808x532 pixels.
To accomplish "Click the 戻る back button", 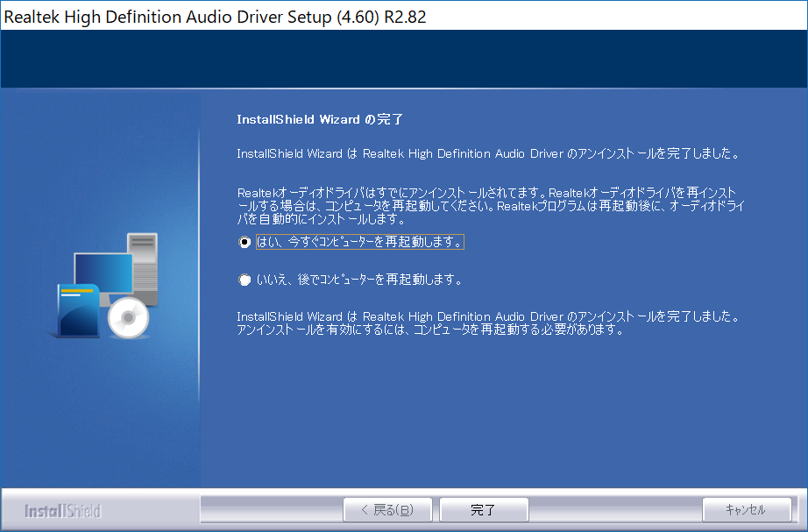I will pos(388,509).
